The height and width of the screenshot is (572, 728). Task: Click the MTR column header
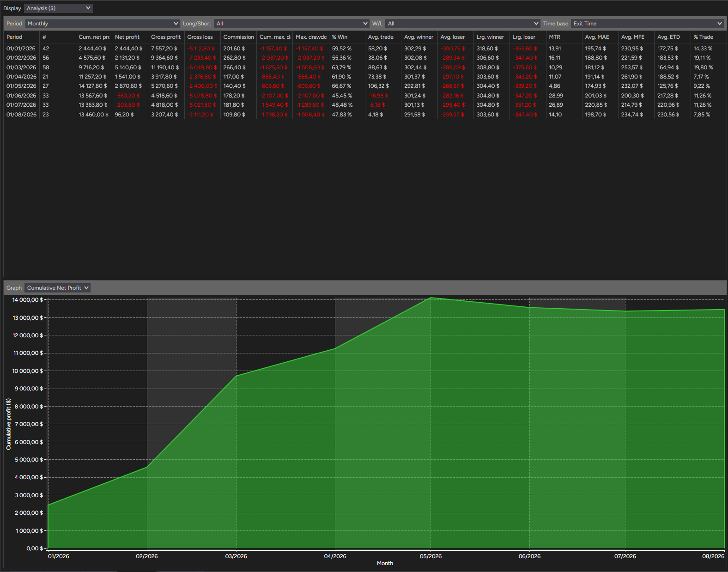tap(564, 37)
